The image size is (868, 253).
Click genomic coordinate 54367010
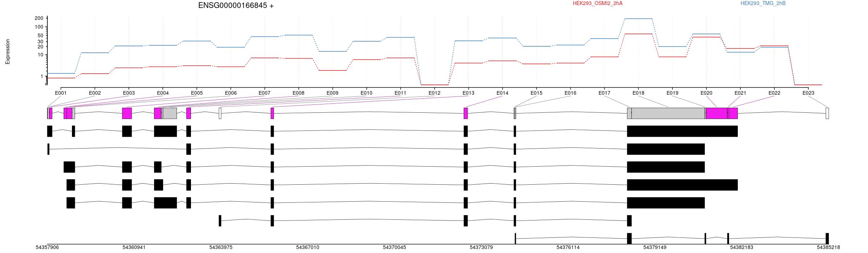tap(308, 248)
